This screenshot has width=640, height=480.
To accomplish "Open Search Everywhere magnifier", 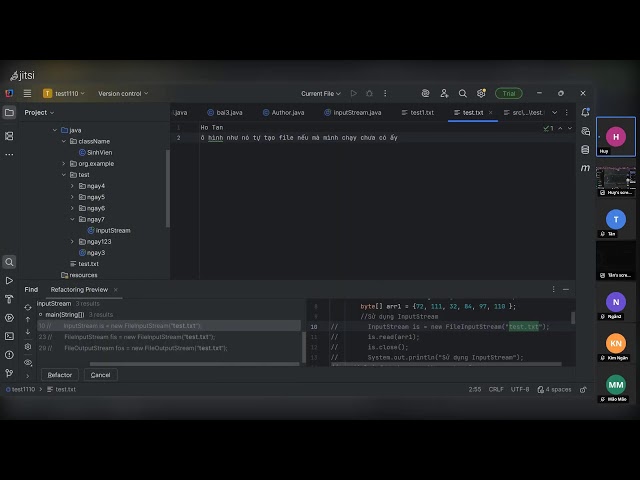I will pos(462,93).
